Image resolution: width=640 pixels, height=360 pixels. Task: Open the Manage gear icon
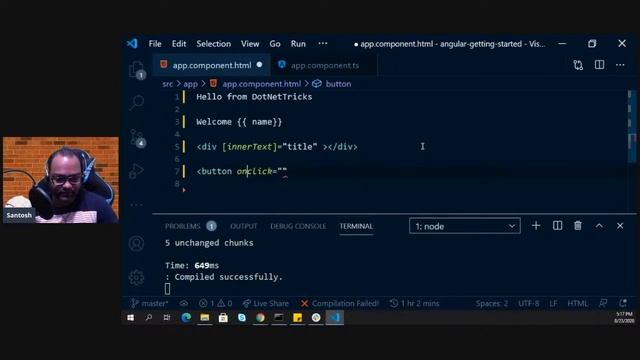(x=136, y=278)
